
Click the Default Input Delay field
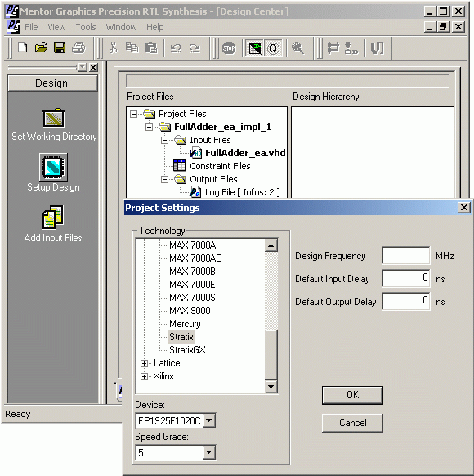[406, 278]
